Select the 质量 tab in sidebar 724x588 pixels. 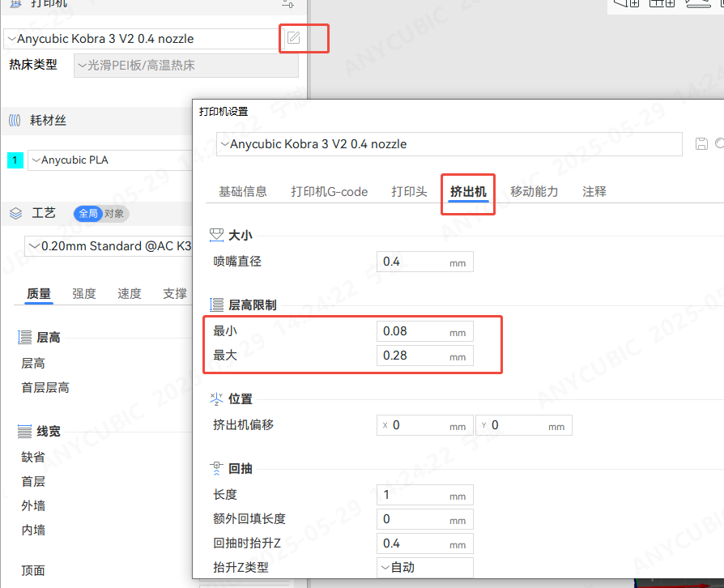39,294
